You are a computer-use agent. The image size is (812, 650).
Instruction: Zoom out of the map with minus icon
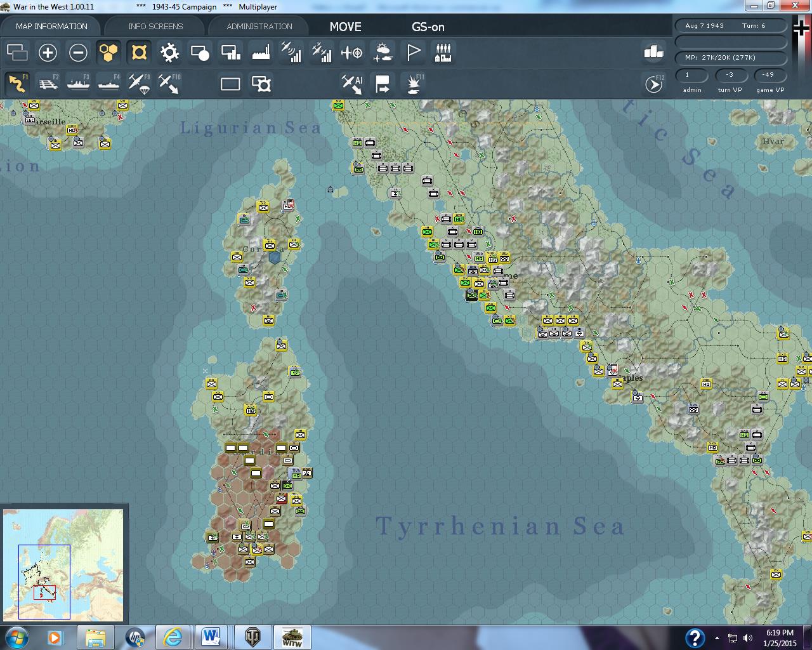(78, 52)
